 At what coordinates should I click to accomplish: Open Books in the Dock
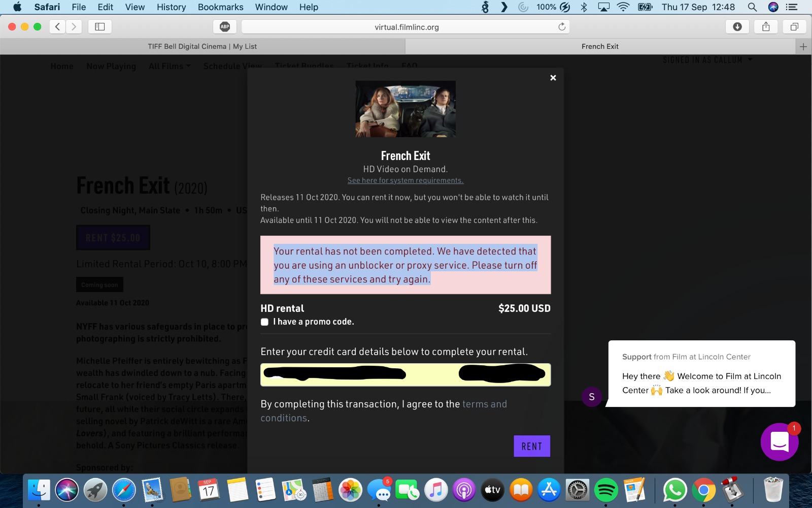pyautogui.click(x=521, y=490)
